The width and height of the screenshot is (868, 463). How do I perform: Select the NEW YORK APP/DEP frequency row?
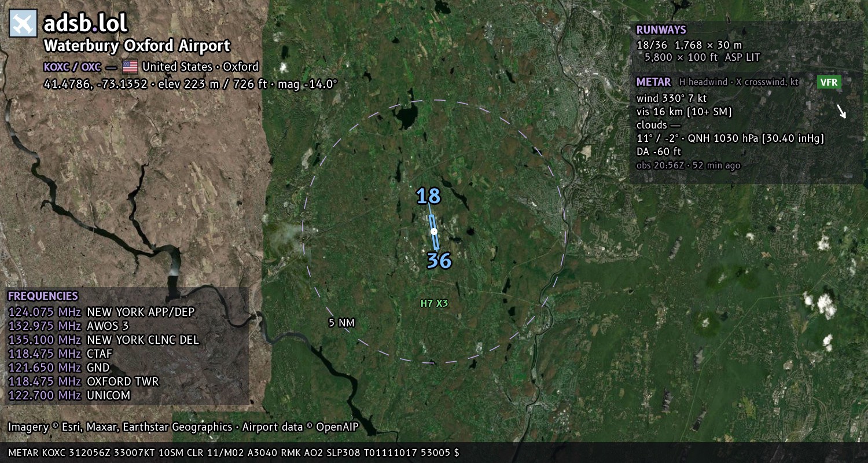tap(101, 312)
